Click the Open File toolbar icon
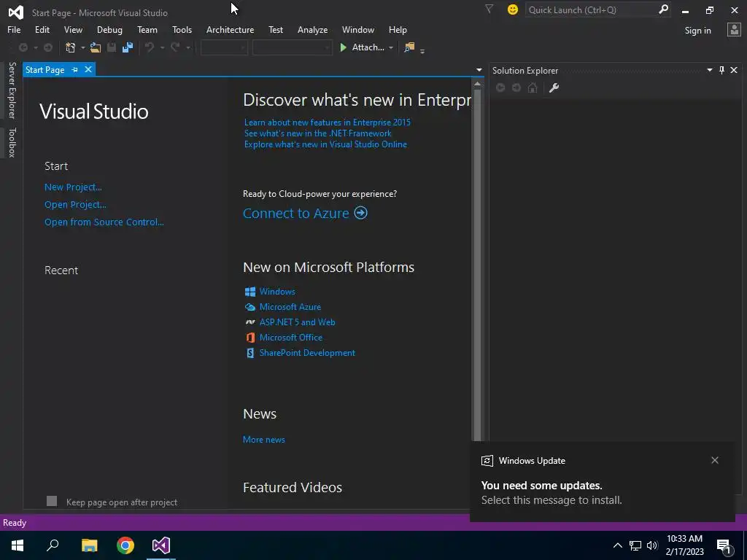747x560 pixels. (x=96, y=47)
